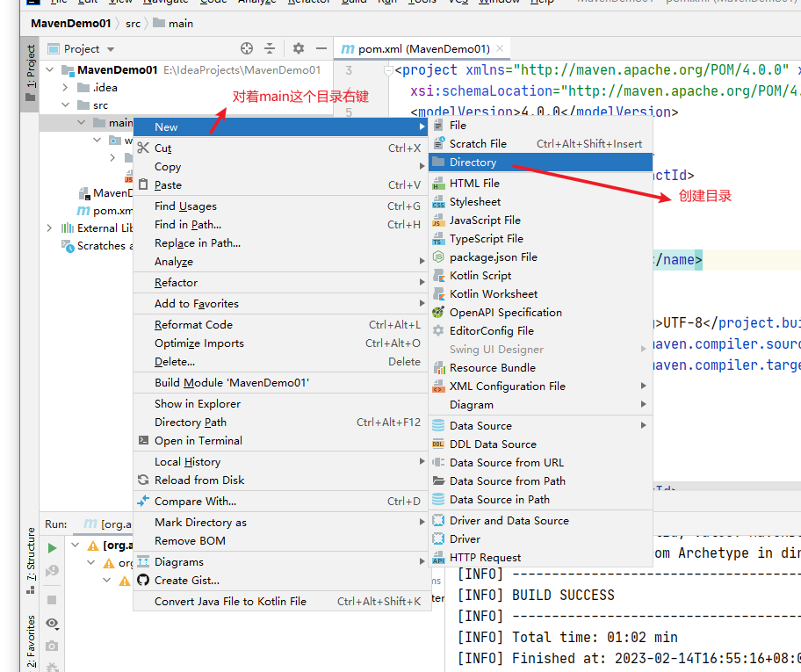
Task: Open Project panel settings gear
Action: click(299, 48)
